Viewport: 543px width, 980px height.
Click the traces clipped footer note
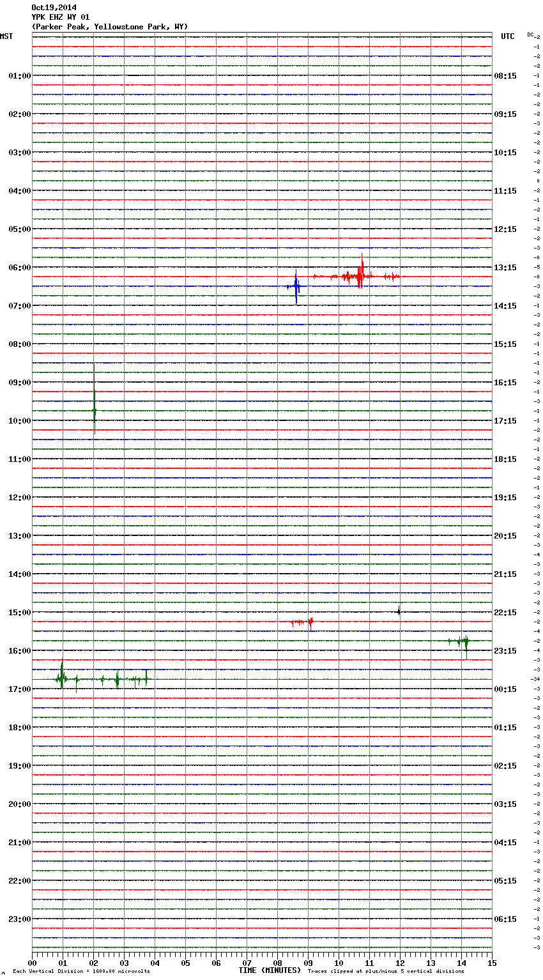point(386,972)
